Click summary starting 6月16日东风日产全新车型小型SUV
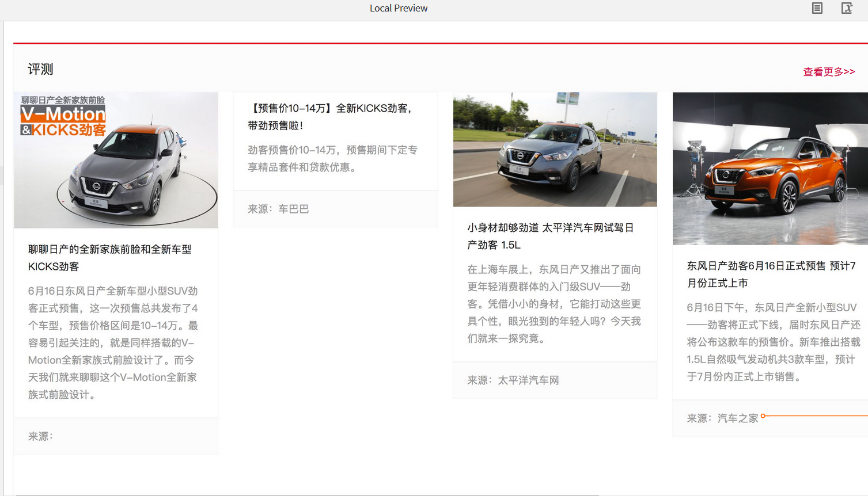This screenshot has height=496, width=868. click(x=113, y=343)
